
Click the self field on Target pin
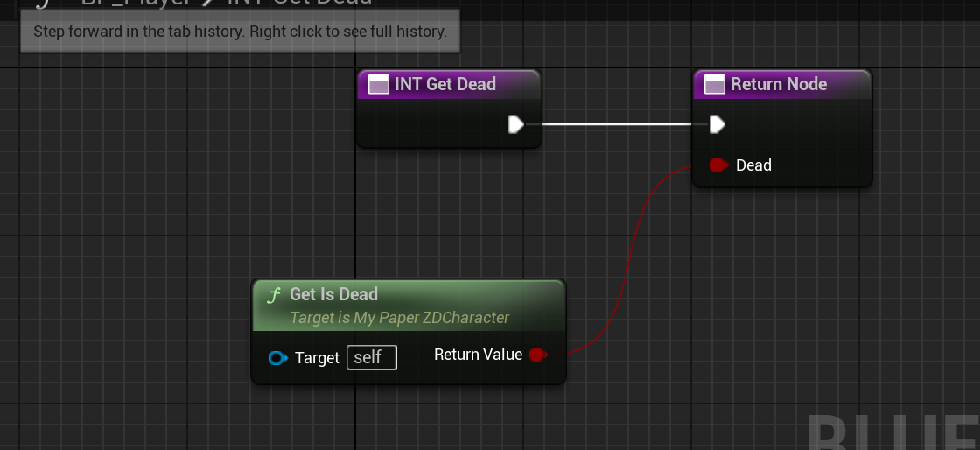tap(372, 357)
